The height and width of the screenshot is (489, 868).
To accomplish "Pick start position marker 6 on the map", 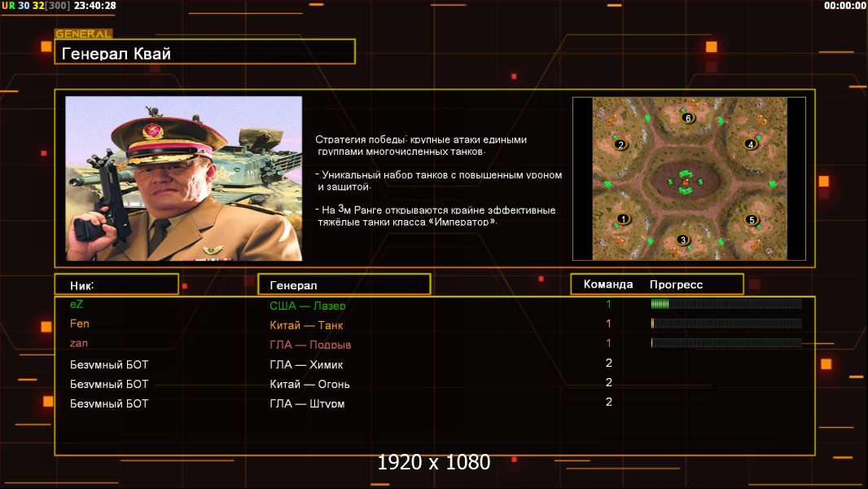I will pos(687,118).
